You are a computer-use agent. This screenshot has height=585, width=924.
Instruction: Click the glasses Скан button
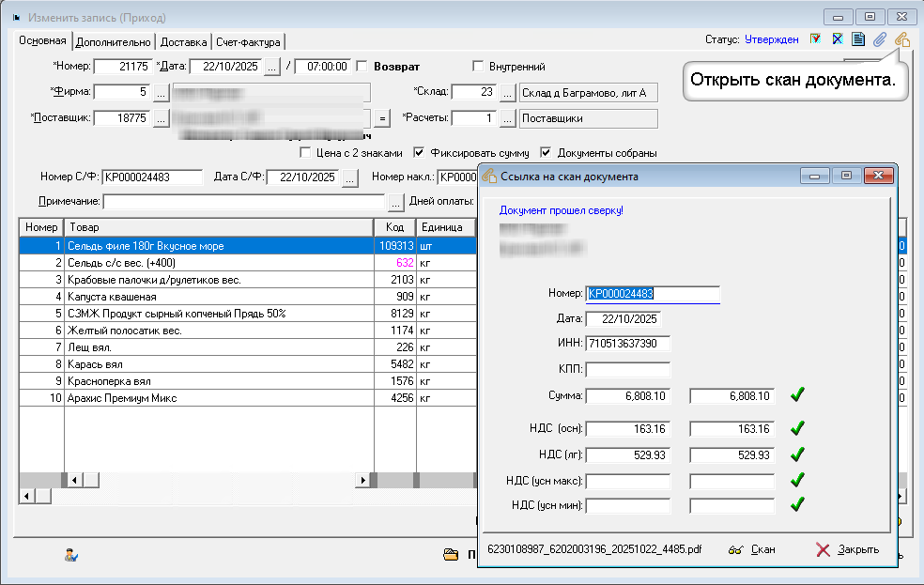(752, 549)
